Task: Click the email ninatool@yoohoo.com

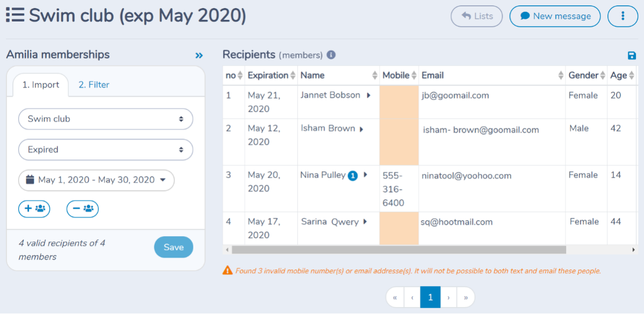Action: coord(466,176)
